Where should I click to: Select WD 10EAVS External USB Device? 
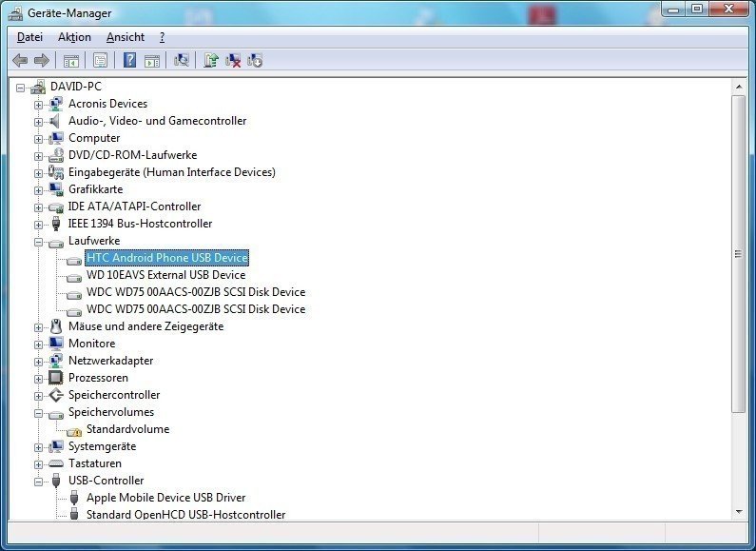pos(165,275)
